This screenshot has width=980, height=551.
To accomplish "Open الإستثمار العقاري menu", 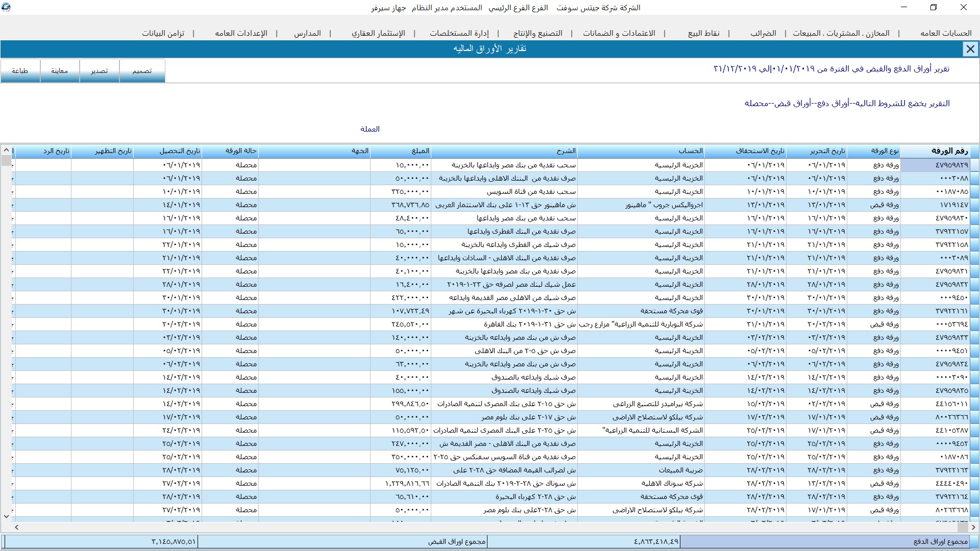I will click(378, 33).
